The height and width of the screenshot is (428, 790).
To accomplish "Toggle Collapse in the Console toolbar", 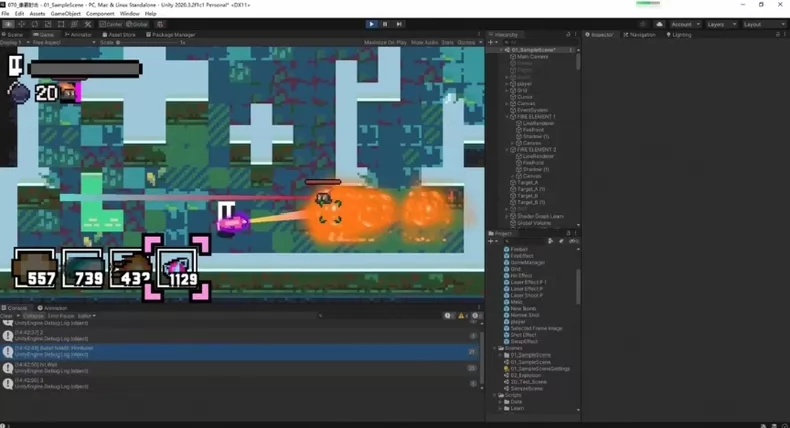I will pyautogui.click(x=34, y=316).
